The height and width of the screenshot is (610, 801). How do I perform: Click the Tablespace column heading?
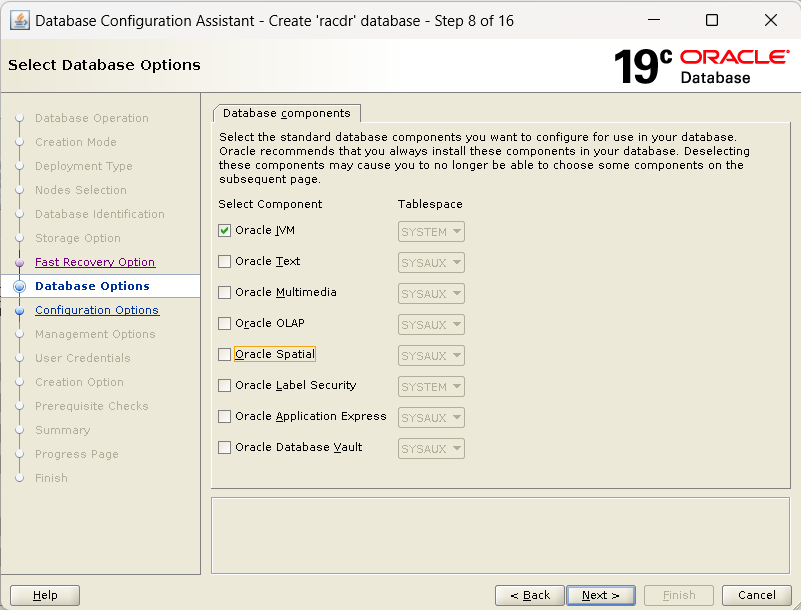430,204
